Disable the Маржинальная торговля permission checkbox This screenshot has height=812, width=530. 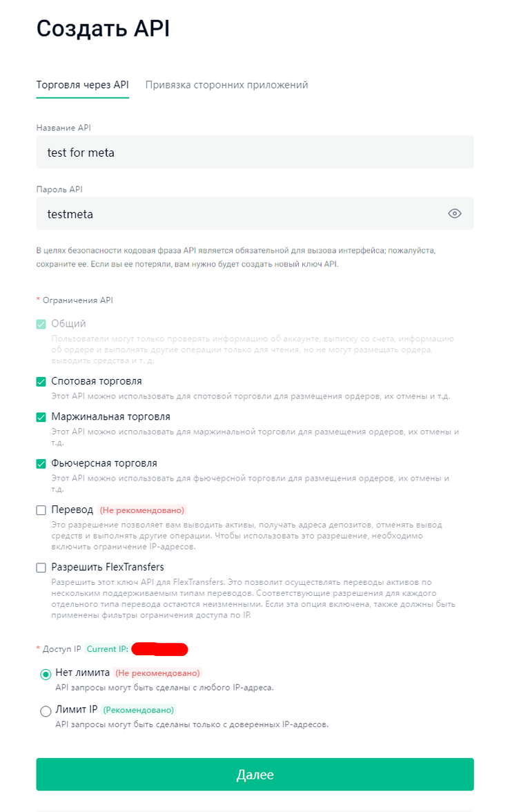coord(41,417)
